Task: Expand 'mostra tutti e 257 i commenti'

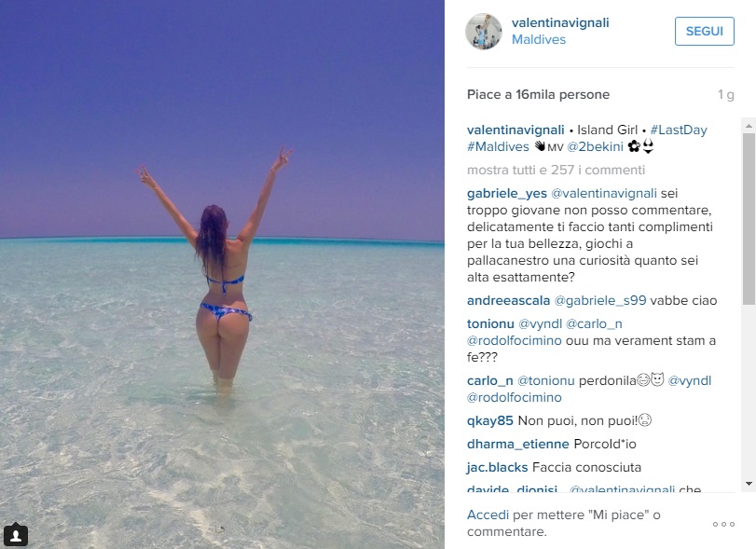Action: point(556,170)
